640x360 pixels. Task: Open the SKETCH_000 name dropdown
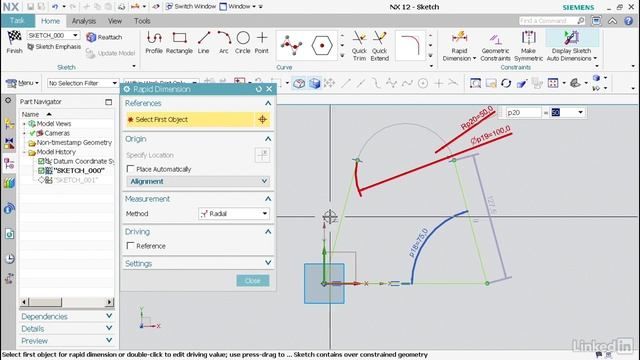coord(76,36)
